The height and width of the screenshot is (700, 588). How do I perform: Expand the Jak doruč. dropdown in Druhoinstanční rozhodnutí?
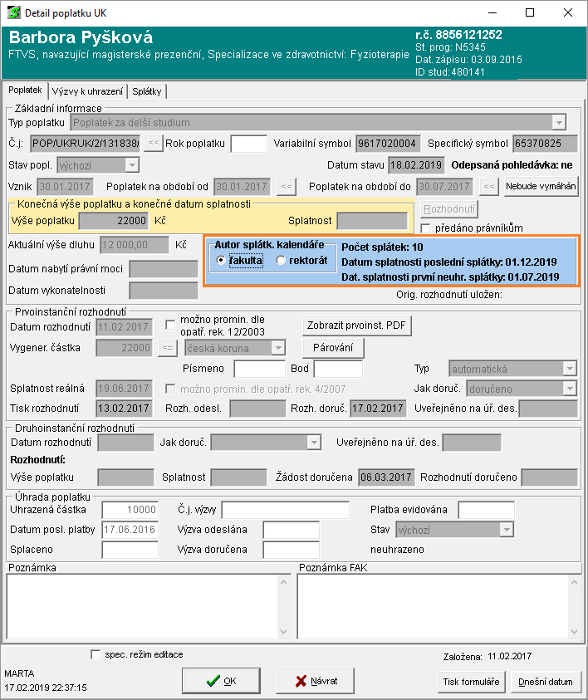[x=313, y=443]
